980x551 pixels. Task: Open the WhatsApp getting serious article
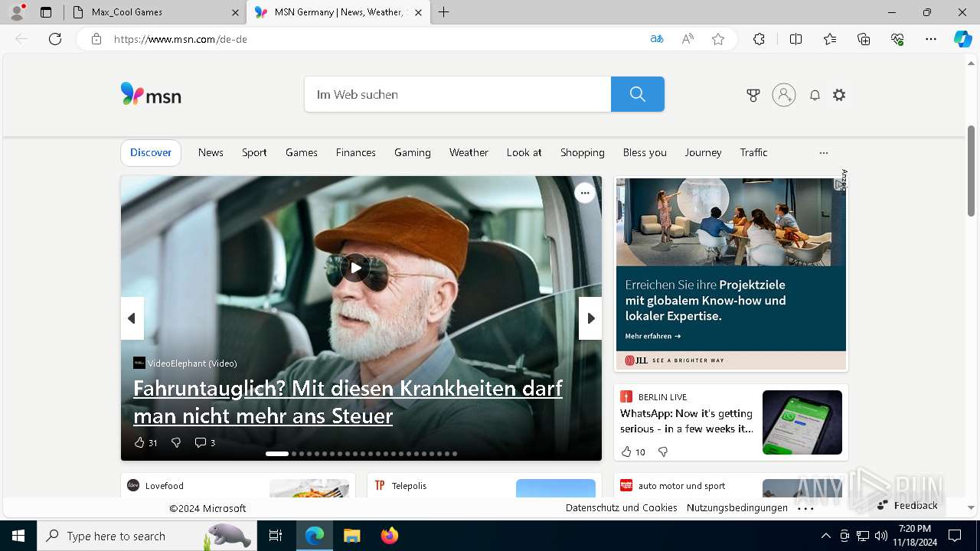687,421
